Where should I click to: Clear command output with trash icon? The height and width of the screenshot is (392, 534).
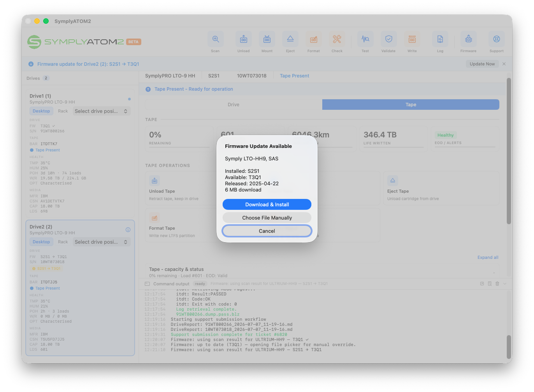point(497,284)
